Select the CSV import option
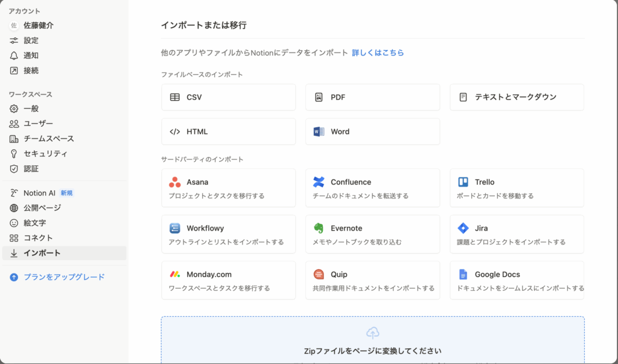Screen dimensions: 618x364 click(228, 97)
